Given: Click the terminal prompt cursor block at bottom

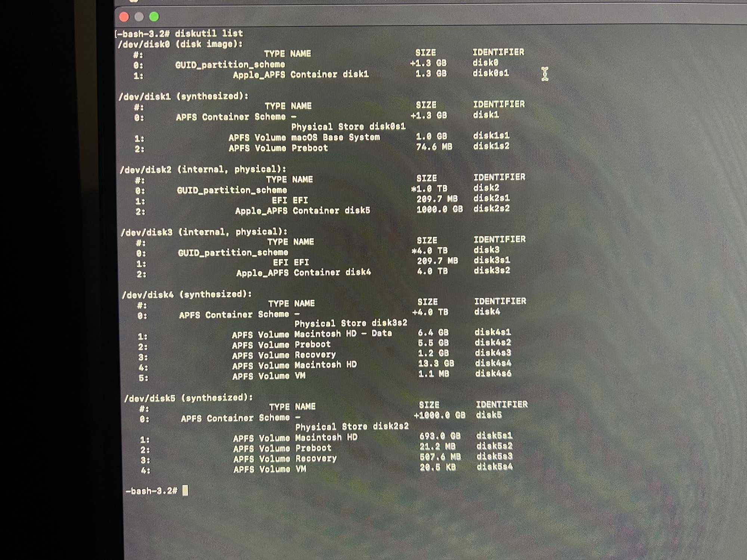Looking at the screenshot, I should (185, 490).
